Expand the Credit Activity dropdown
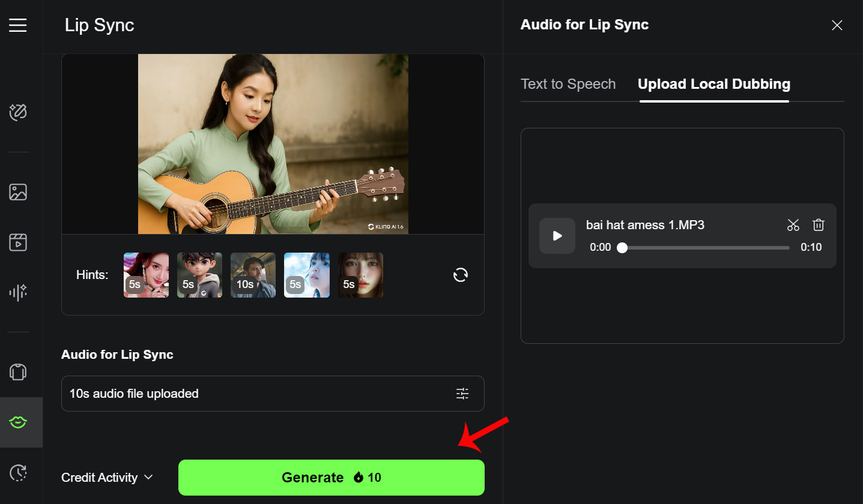863x504 pixels. tap(107, 478)
